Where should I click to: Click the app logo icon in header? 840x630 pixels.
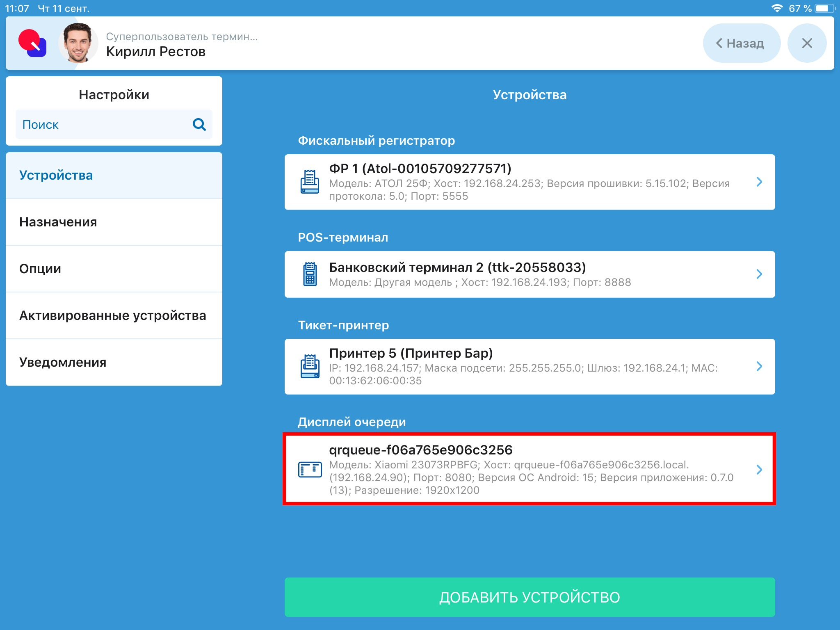click(x=32, y=43)
